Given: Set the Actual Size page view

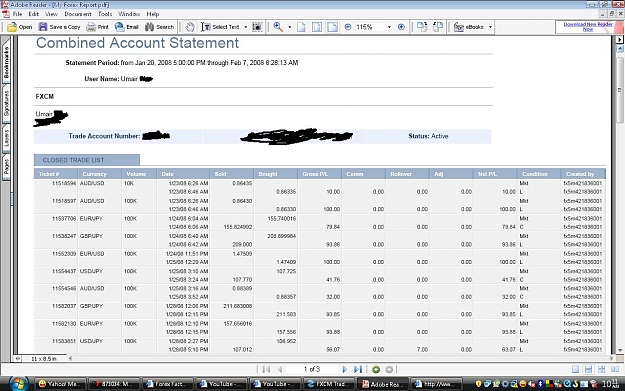Looking at the screenshot, I should pyautogui.click(x=301, y=27).
